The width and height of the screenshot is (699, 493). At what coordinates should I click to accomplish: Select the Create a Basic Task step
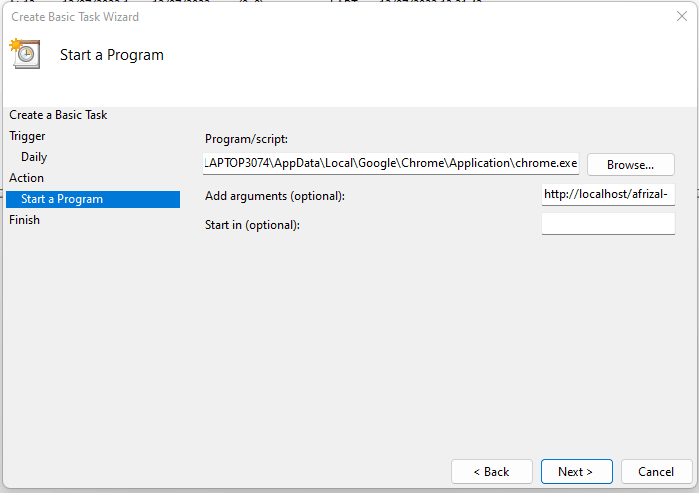(x=58, y=115)
